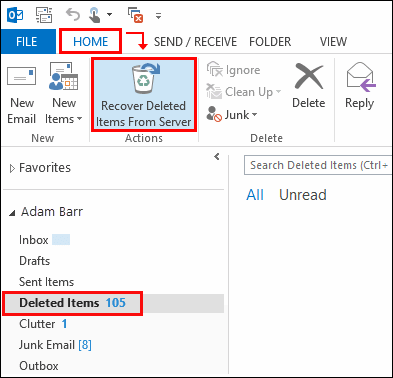Expand the Favorites section
This screenshot has width=393, height=378.
(x=12, y=168)
